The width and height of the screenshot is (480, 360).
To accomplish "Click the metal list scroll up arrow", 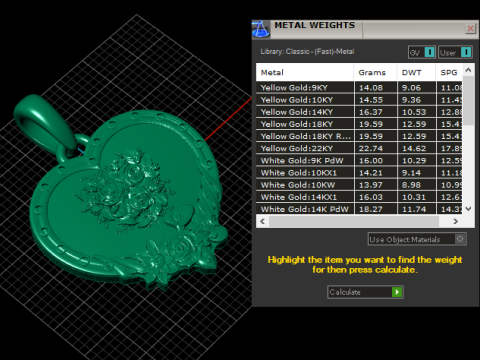I will tap(468, 70).
